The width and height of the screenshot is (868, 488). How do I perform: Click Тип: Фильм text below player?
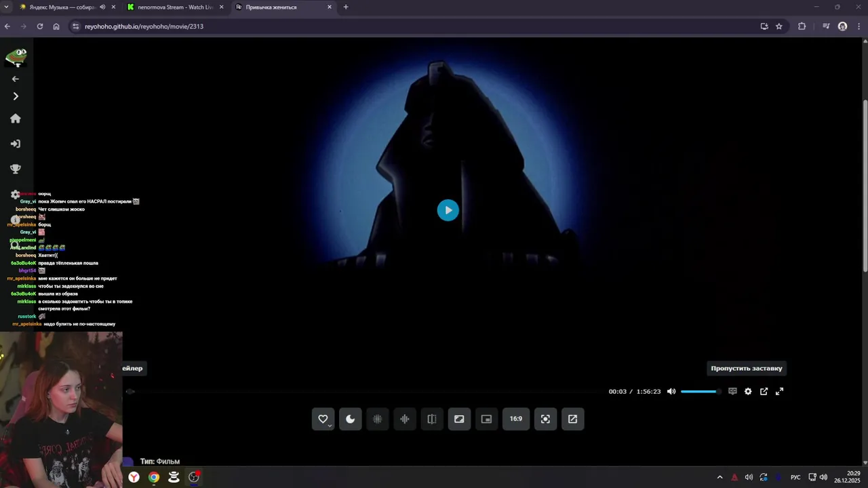pyautogui.click(x=160, y=462)
